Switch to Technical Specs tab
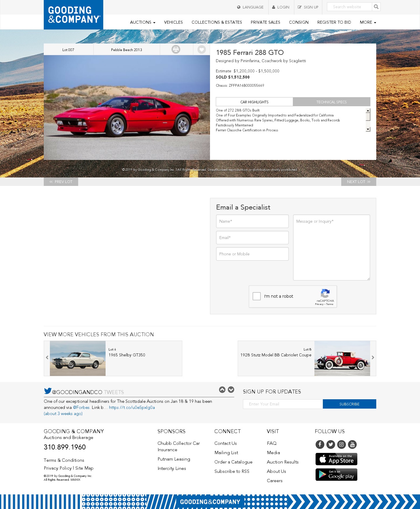Viewport: 420px width, 509px height. click(x=332, y=102)
